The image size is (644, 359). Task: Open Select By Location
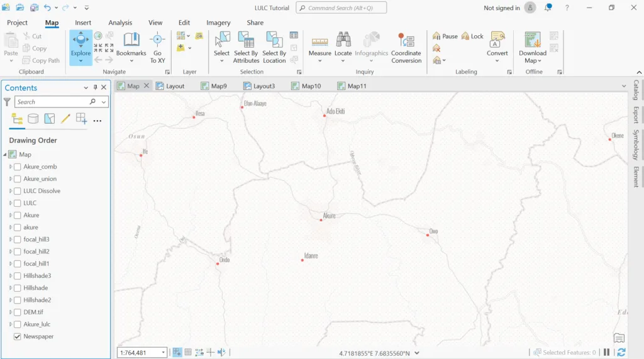[x=274, y=48]
